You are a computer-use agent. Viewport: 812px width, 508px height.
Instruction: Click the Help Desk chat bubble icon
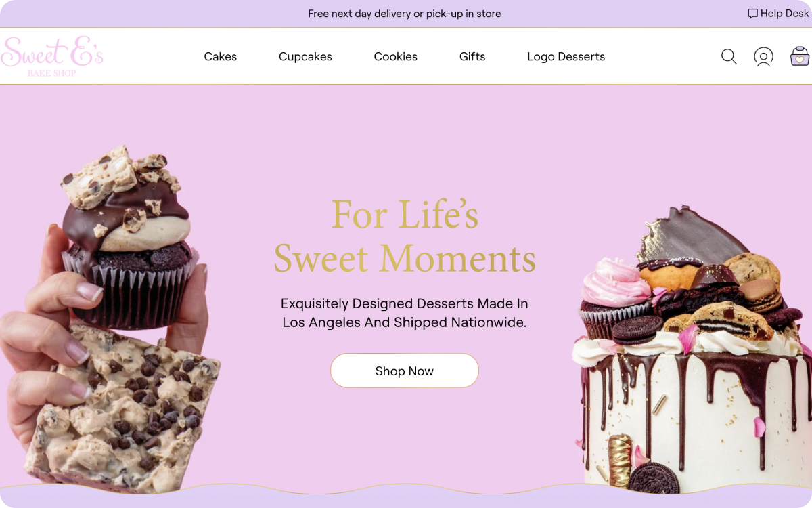(752, 14)
